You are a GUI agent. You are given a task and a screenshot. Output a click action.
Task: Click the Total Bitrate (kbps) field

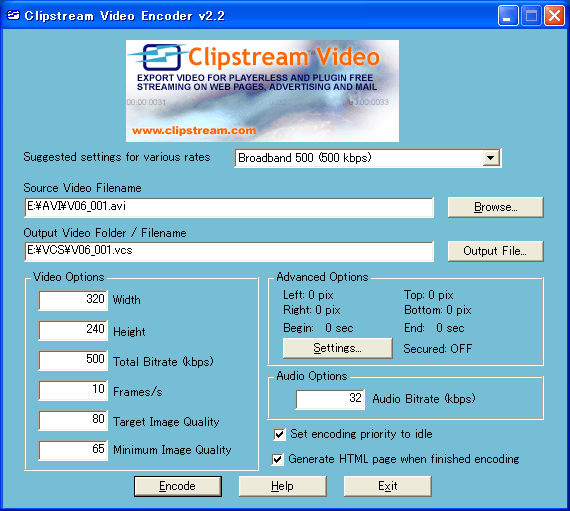pos(73,360)
